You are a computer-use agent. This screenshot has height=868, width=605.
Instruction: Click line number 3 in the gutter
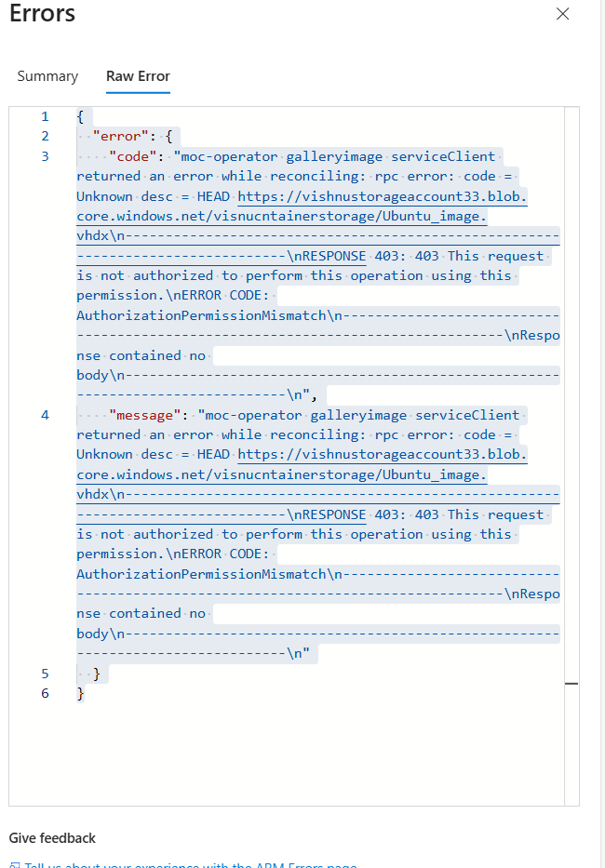click(x=45, y=156)
